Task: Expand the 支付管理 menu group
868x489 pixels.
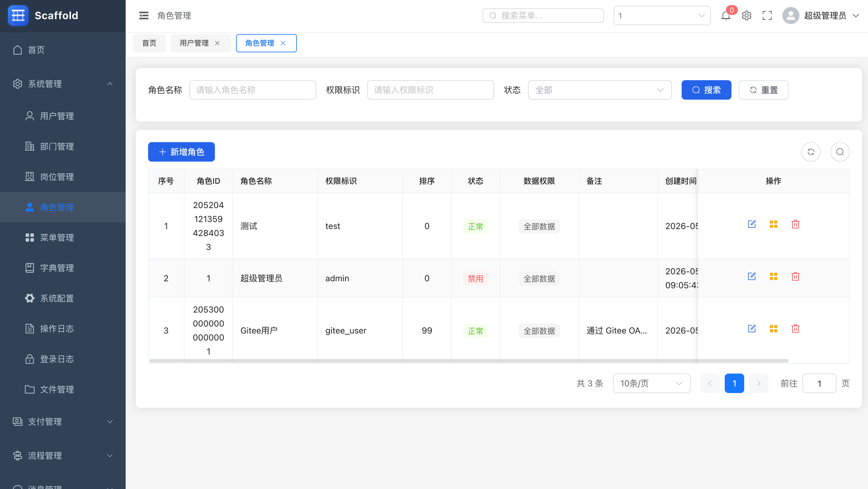Action: tap(63, 422)
